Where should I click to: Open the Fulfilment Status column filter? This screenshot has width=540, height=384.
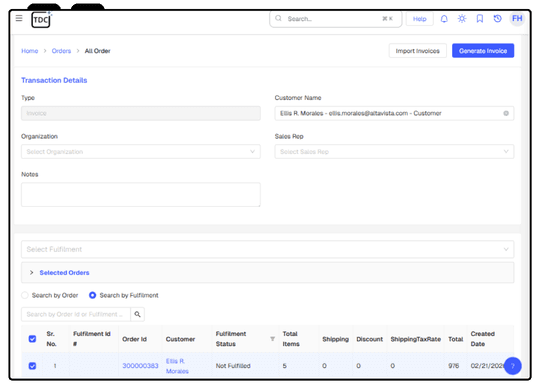click(272, 339)
